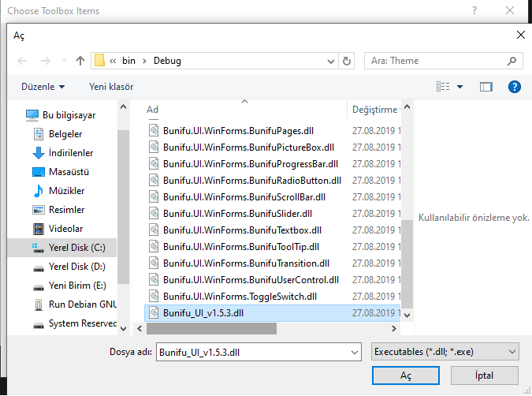Click the Aç button to open file

(x=406, y=375)
